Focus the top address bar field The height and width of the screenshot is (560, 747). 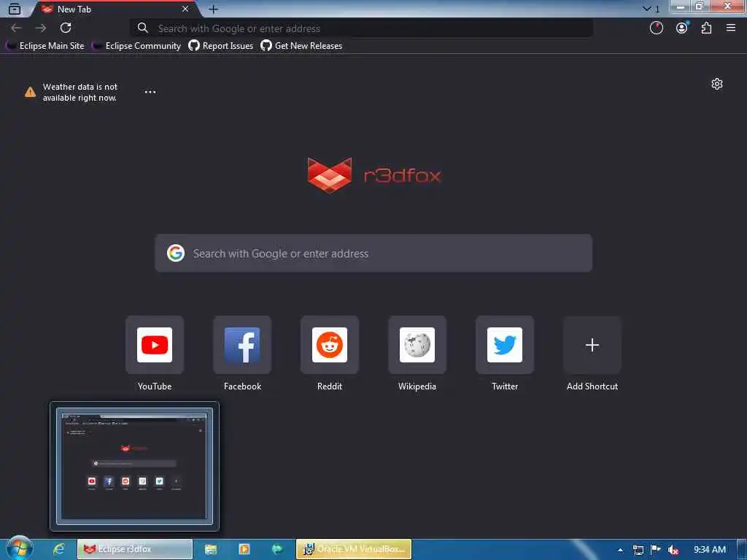coord(362,28)
